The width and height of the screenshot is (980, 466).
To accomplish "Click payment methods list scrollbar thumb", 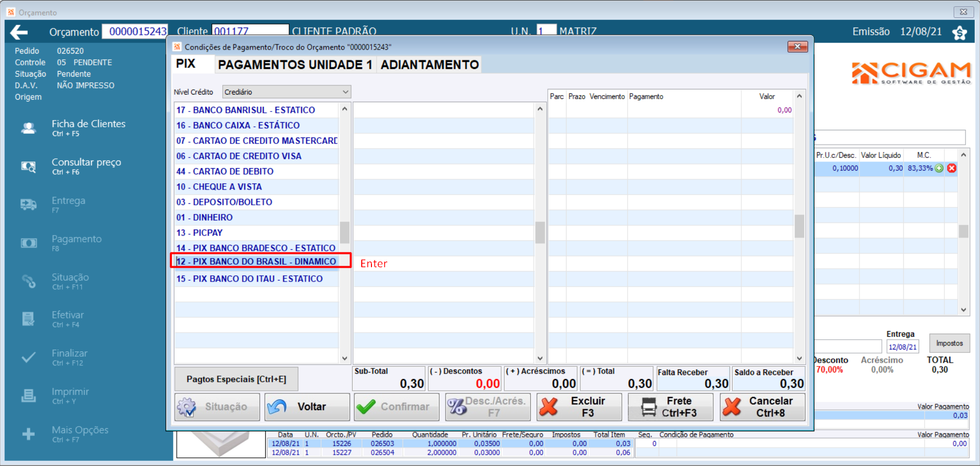I will pyautogui.click(x=344, y=232).
